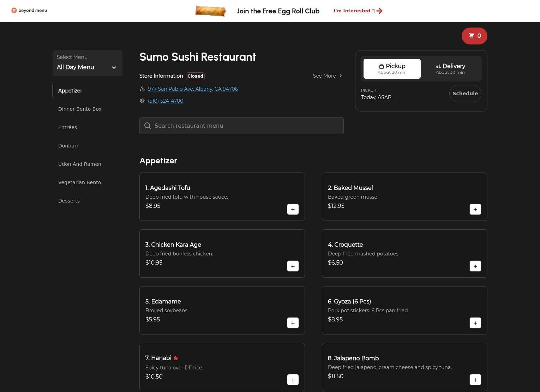Viewport: 540px width, 392px height.
Task: Add Gyoza (6 Pcs) to cart
Action: pos(475,323)
